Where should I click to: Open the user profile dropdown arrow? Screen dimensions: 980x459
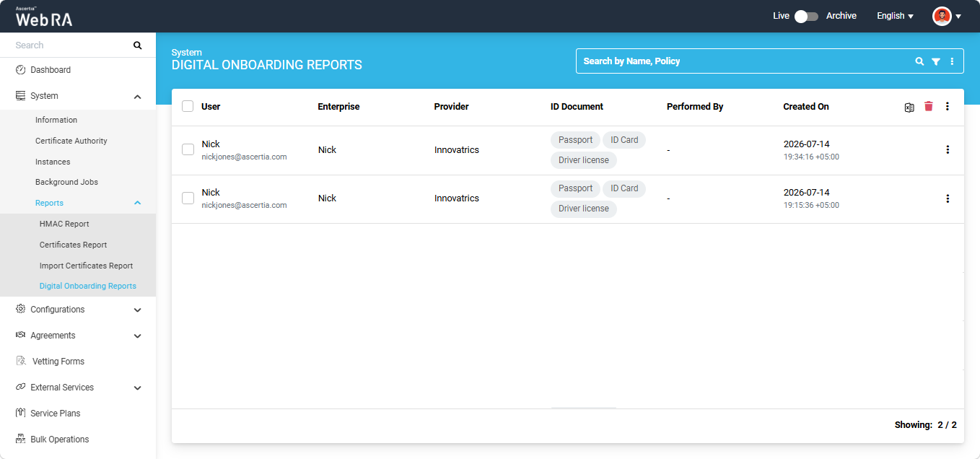(x=958, y=16)
